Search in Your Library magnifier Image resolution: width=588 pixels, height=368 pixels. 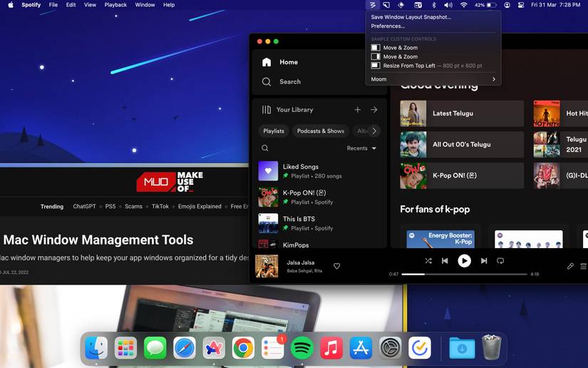[264, 148]
